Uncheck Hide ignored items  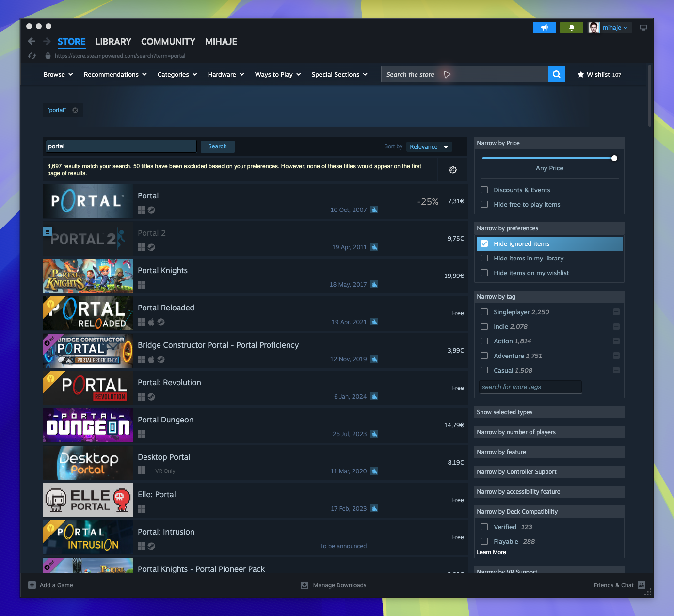(484, 243)
